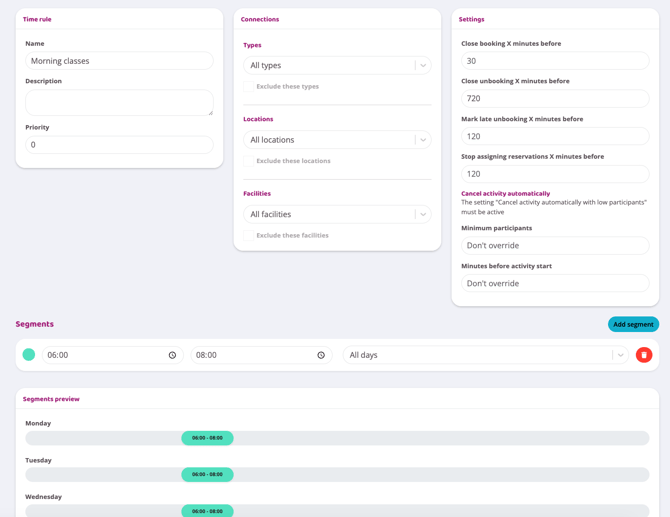Click the clock icon in the 08:00 field
The width and height of the screenshot is (670, 517).
coord(321,355)
